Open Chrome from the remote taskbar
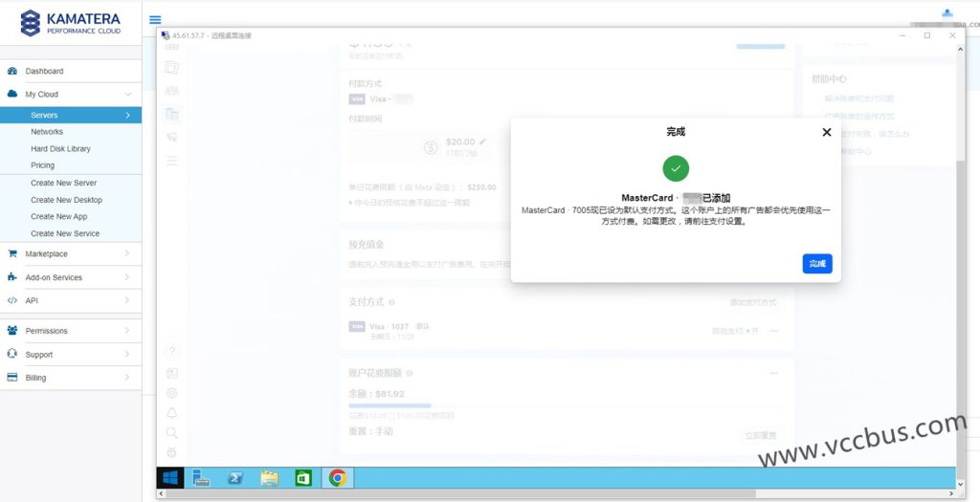Screen dimensions: 980x502 [x=338, y=478]
